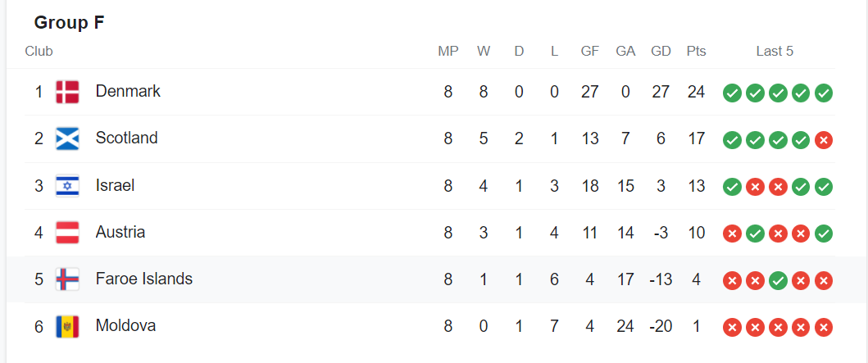This screenshot has width=868, height=363.
Task: Select the Faroe Islands team name
Action: click(144, 279)
